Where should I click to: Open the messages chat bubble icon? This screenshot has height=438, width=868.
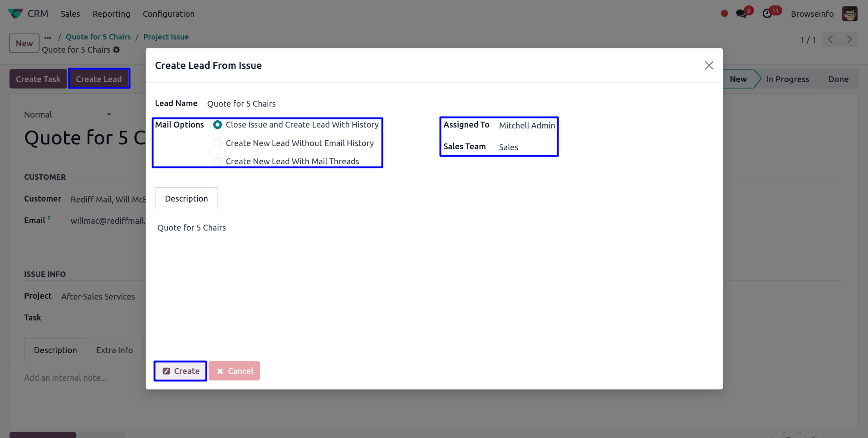click(x=741, y=14)
